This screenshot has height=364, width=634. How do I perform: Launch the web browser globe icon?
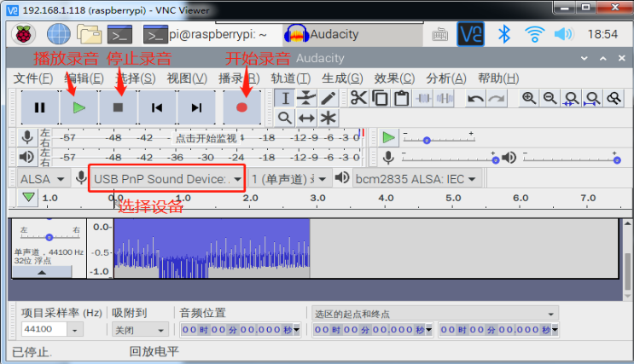59,34
